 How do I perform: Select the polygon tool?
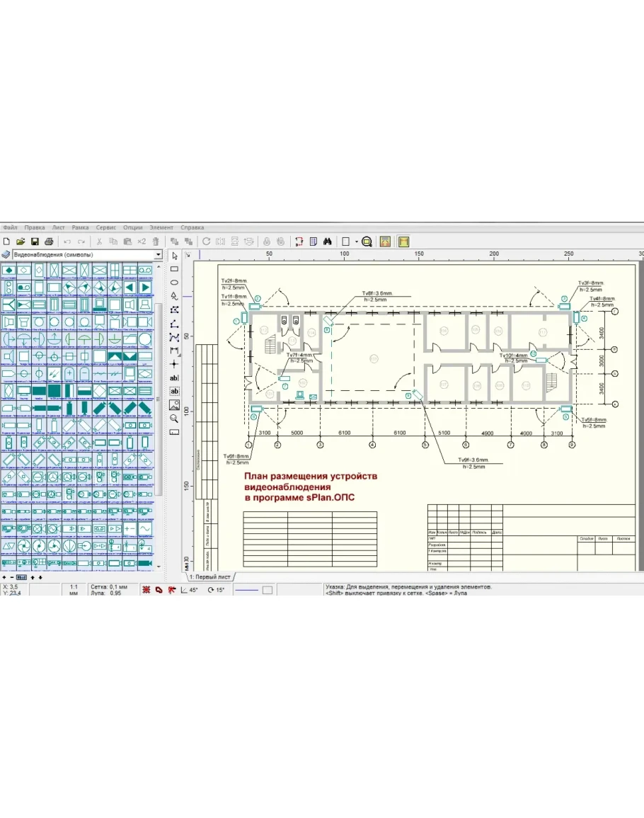coord(174,310)
